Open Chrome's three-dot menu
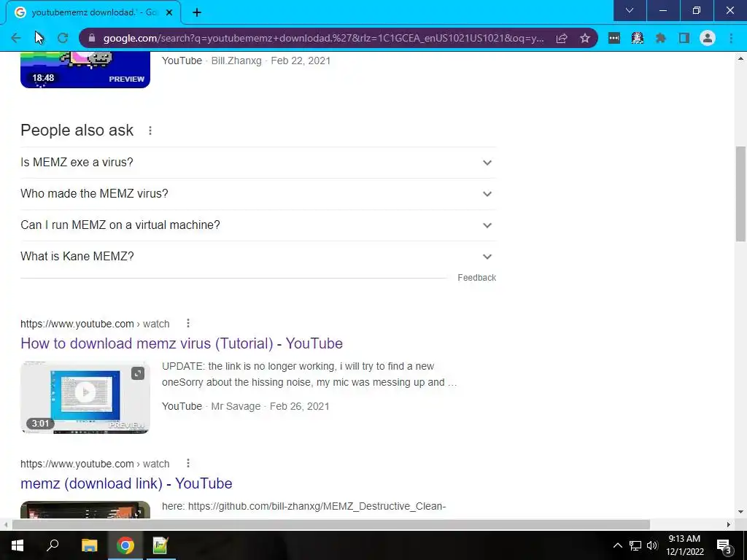 731,38
